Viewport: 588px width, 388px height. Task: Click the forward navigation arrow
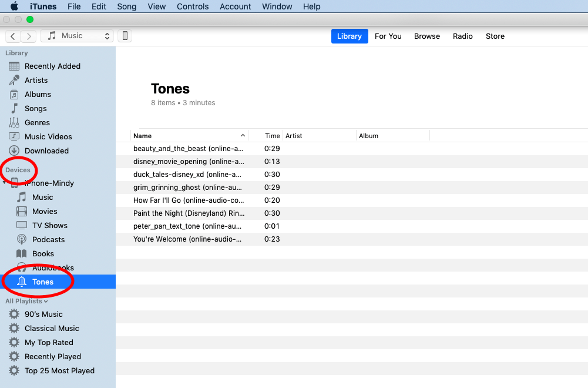[29, 36]
